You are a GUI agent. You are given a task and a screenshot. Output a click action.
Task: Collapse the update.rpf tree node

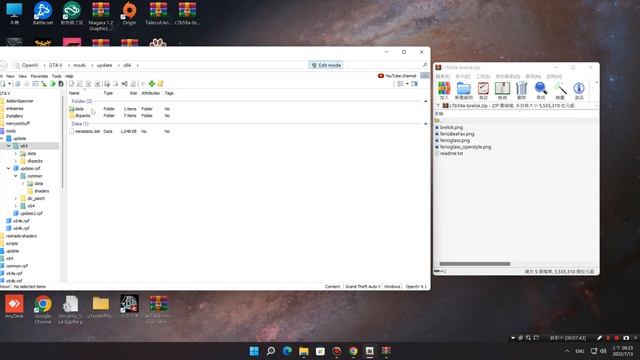pos(9,168)
